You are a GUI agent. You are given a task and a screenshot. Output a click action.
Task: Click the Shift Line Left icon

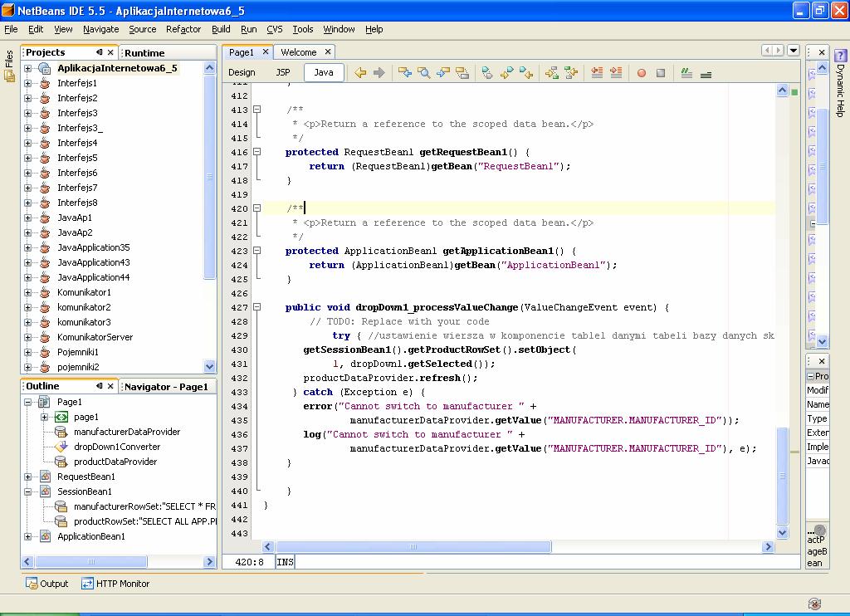(597, 73)
